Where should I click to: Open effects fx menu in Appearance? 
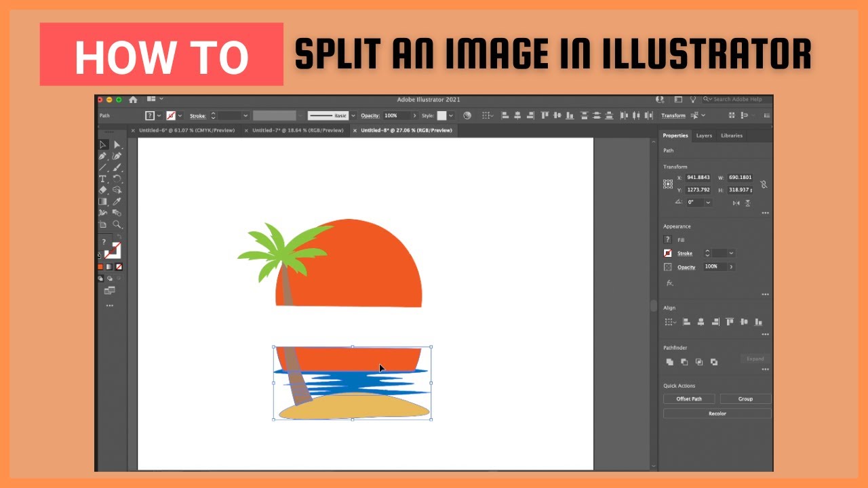pyautogui.click(x=670, y=283)
